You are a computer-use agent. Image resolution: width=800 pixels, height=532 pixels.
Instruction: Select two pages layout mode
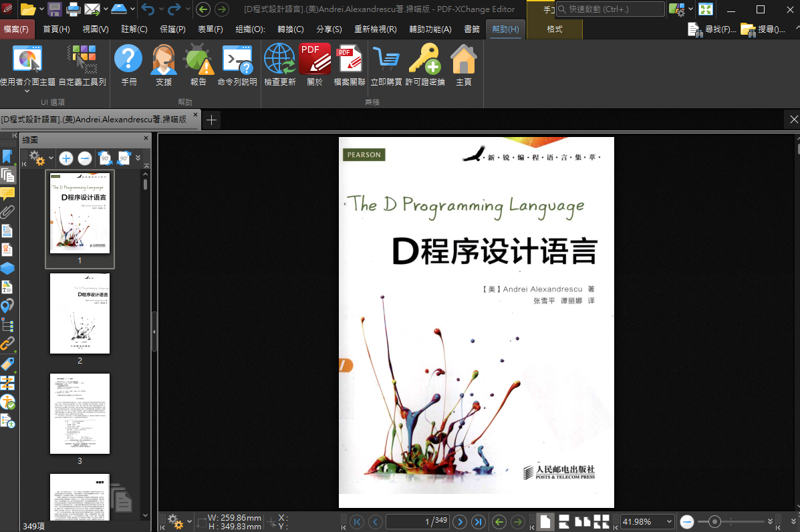582,521
